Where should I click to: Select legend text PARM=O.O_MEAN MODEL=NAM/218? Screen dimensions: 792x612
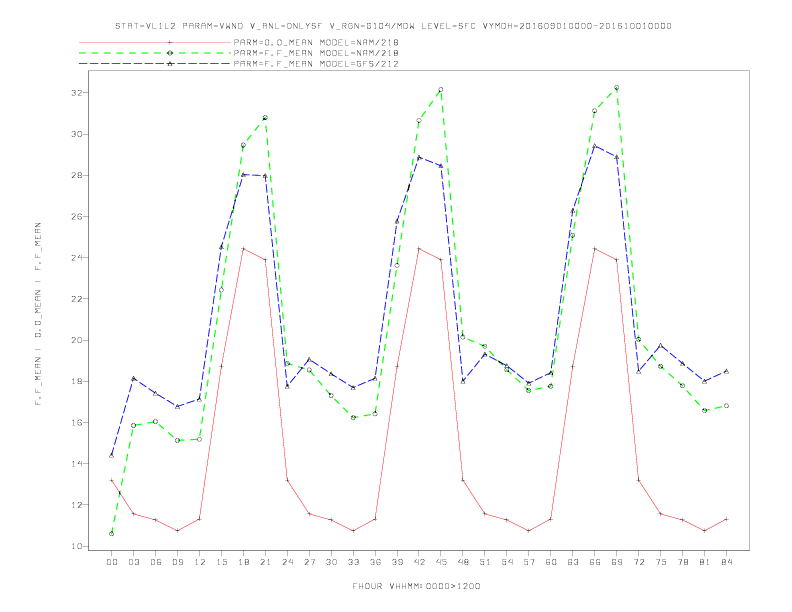(316, 42)
